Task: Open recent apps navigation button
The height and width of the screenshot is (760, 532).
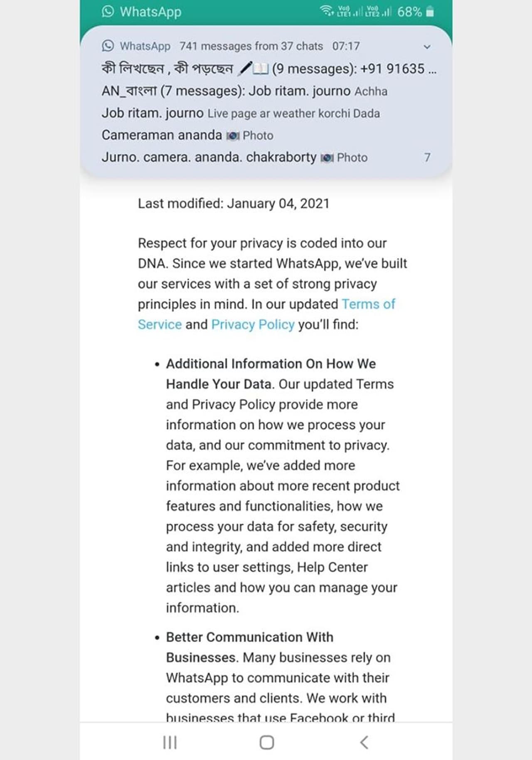Action: 170,742
